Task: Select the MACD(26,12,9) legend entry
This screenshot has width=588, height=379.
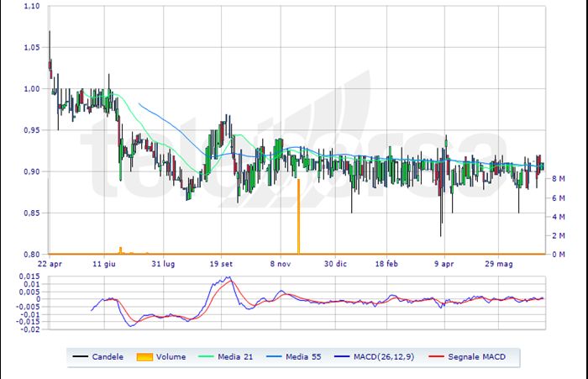Action: click(375, 356)
